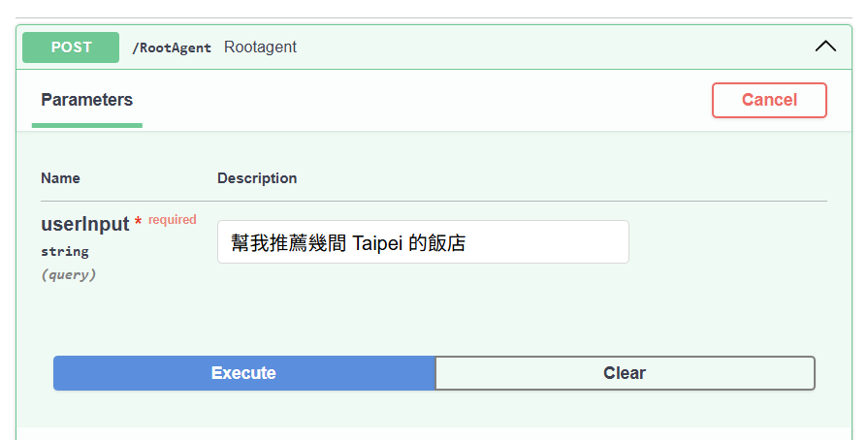Click the string type label

64,251
